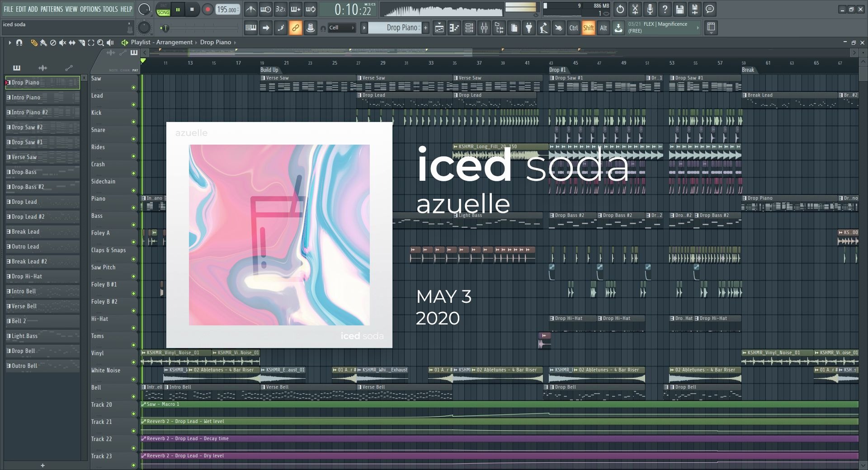Open the Piano roll view icon
The height and width of the screenshot is (470, 868).
[x=454, y=28]
